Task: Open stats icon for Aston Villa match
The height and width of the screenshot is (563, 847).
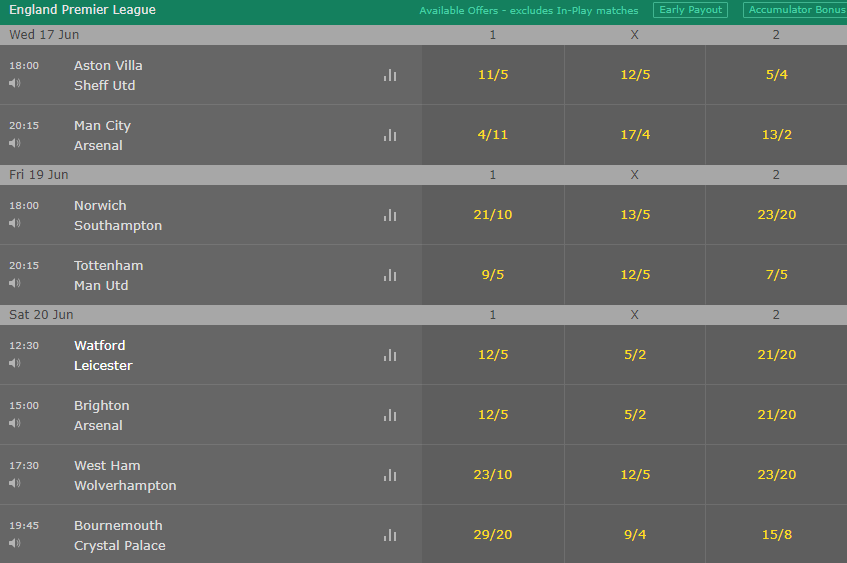Action: tap(390, 75)
